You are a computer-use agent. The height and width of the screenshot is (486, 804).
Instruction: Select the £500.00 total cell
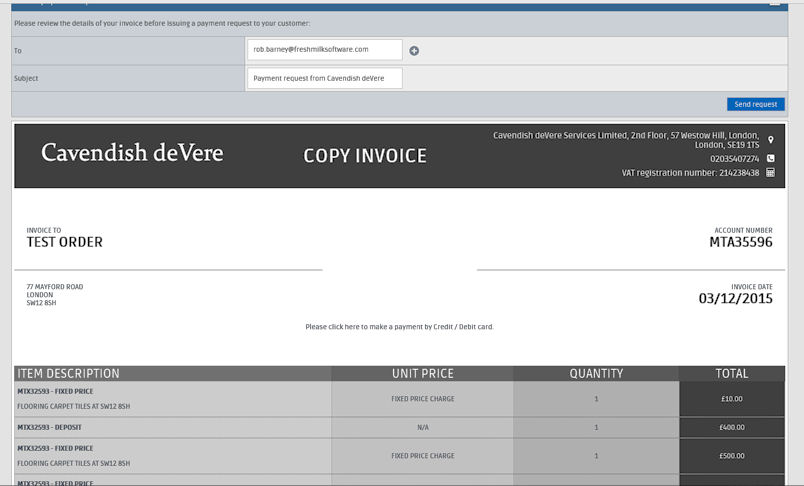(732, 456)
